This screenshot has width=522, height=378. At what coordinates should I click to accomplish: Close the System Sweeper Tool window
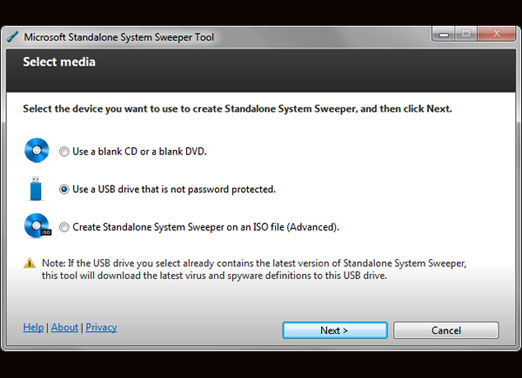(496, 34)
